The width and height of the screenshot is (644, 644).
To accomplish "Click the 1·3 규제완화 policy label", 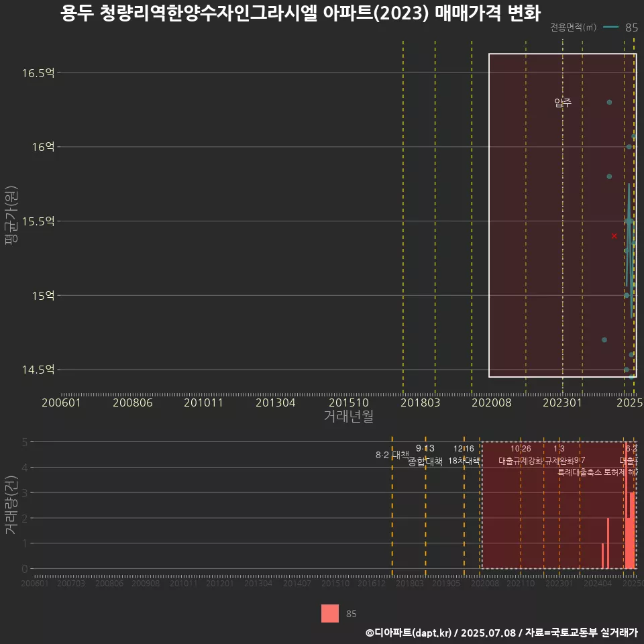I will click(559, 455).
